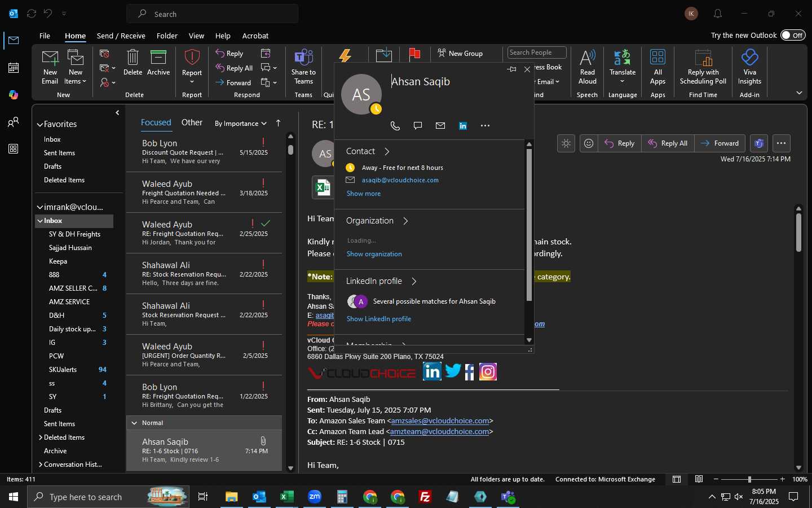The image size is (812, 508).
Task: Create a New Email
Action: (50, 67)
